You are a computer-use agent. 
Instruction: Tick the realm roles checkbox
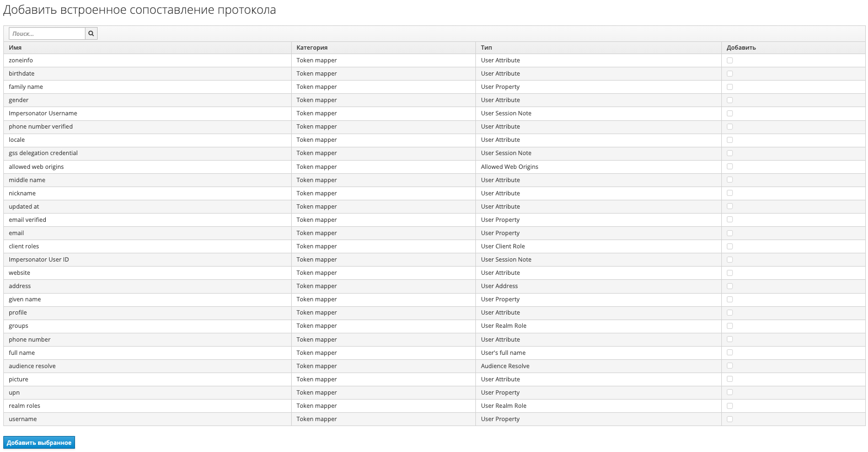730,406
